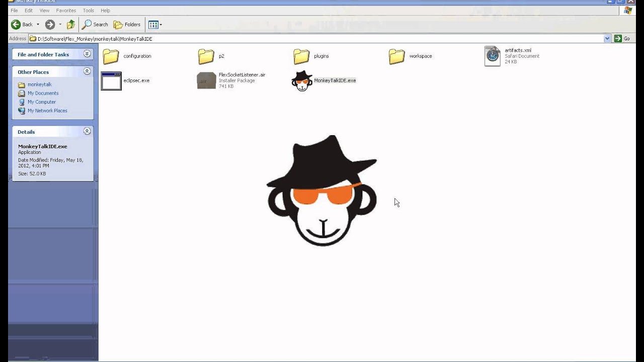The width and height of the screenshot is (644, 362).
Task: Open the Tools menu
Action: (x=88, y=11)
